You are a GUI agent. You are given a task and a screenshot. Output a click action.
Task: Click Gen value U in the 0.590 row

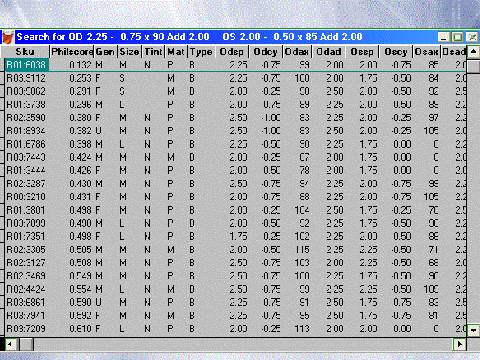point(99,302)
